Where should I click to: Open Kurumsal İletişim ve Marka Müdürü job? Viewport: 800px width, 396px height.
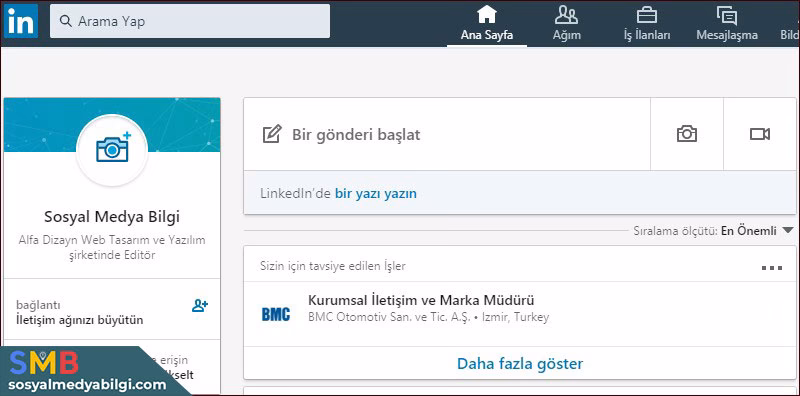click(421, 300)
